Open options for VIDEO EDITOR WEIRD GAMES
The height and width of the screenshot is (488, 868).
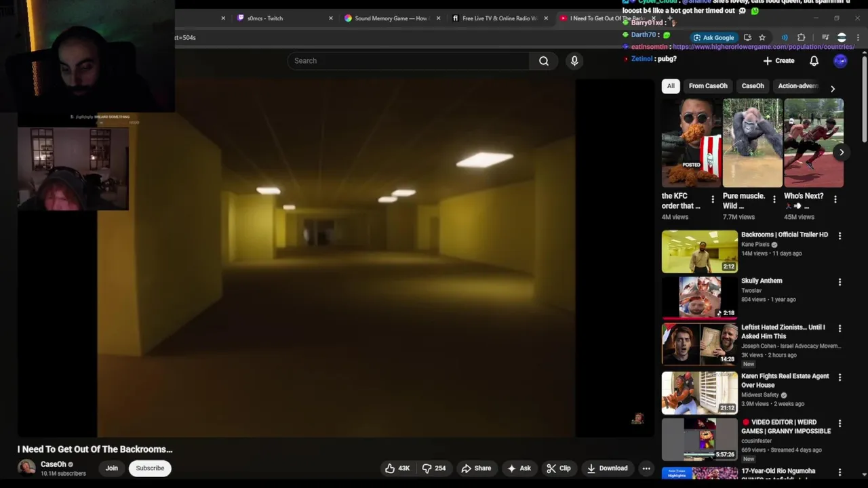[x=840, y=424]
